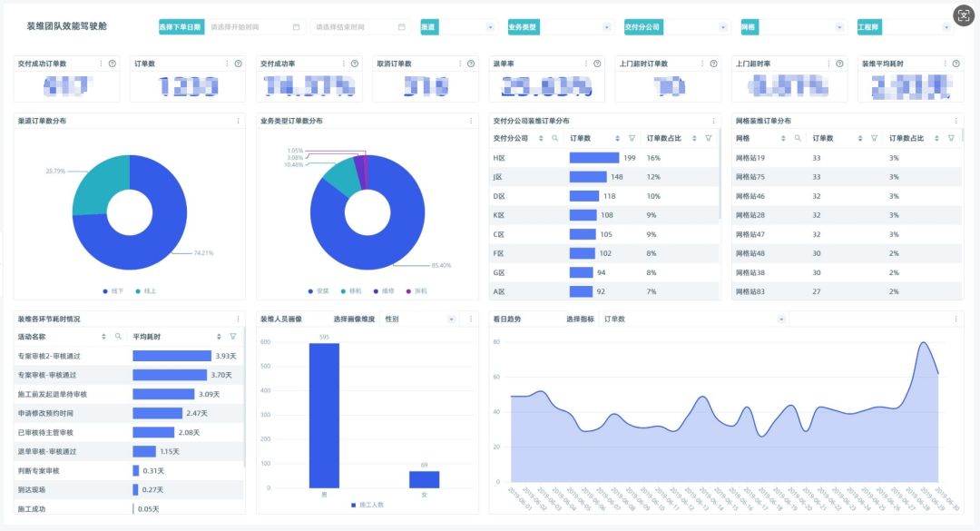Sort by 订单数 column in 交付分公司 table
This screenshot has height=531, width=980.
click(x=618, y=138)
